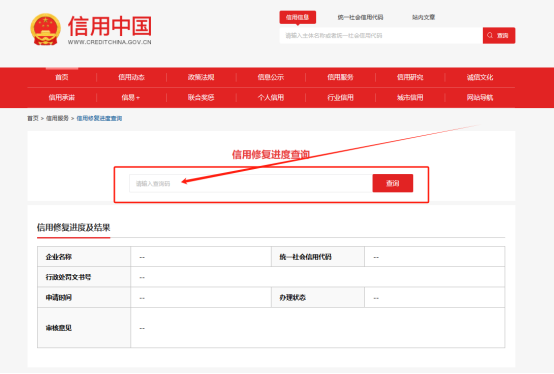
Task: Click the magnifier search button in header
Action: pyautogui.click(x=499, y=35)
